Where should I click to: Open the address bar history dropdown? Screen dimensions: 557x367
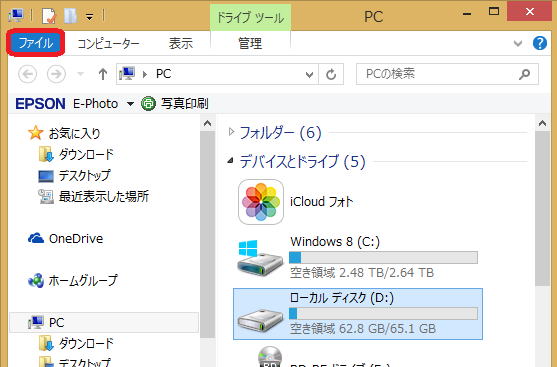pyautogui.click(x=309, y=74)
